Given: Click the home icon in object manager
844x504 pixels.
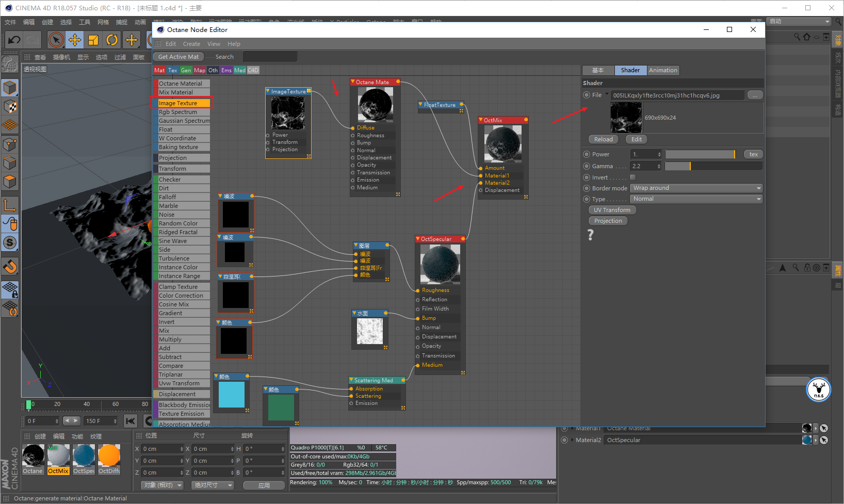Looking at the screenshot, I should pyautogui.click(x=807, y=37).
